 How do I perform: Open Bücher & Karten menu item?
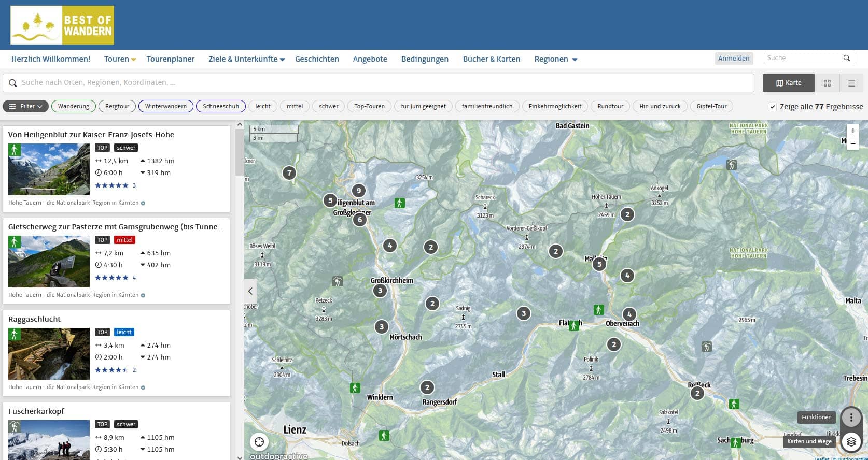pos(492,59)
